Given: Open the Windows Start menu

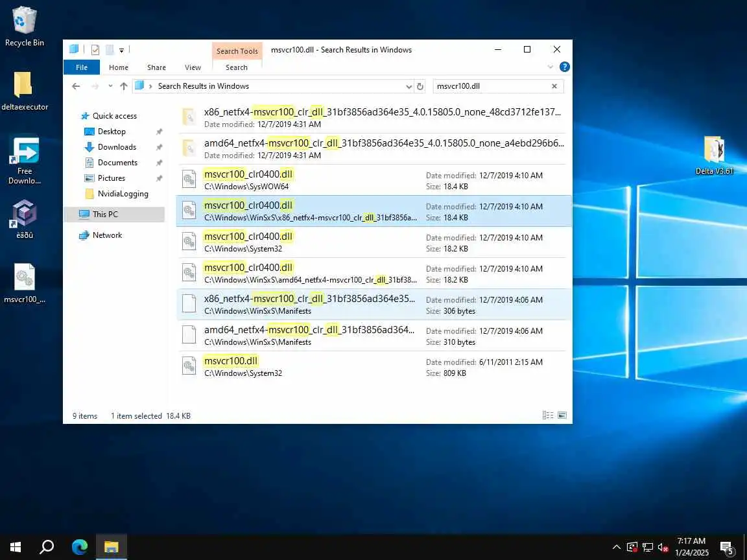Looking at the screenshot, I should click(x=16, y=546).
